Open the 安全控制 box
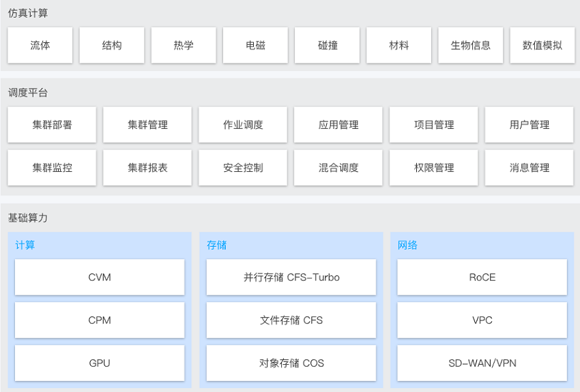The height and width of the screenshot is (392, 580). coord(243,168)
